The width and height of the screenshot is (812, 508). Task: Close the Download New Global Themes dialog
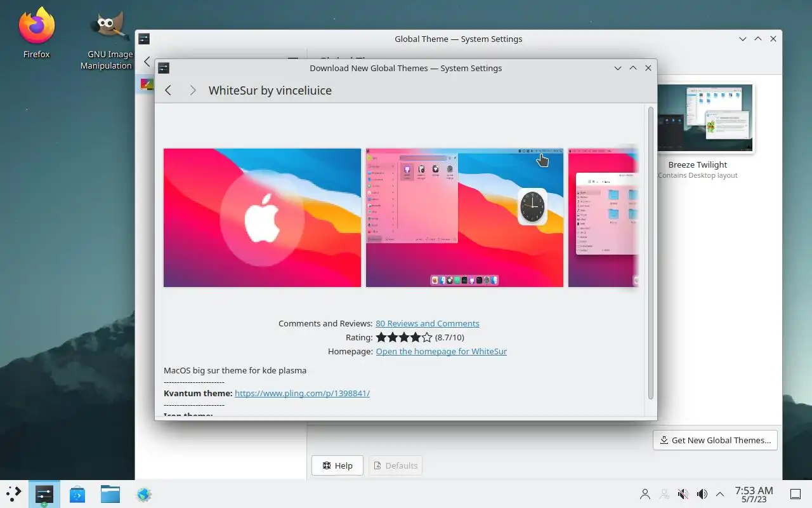[648, 68]
